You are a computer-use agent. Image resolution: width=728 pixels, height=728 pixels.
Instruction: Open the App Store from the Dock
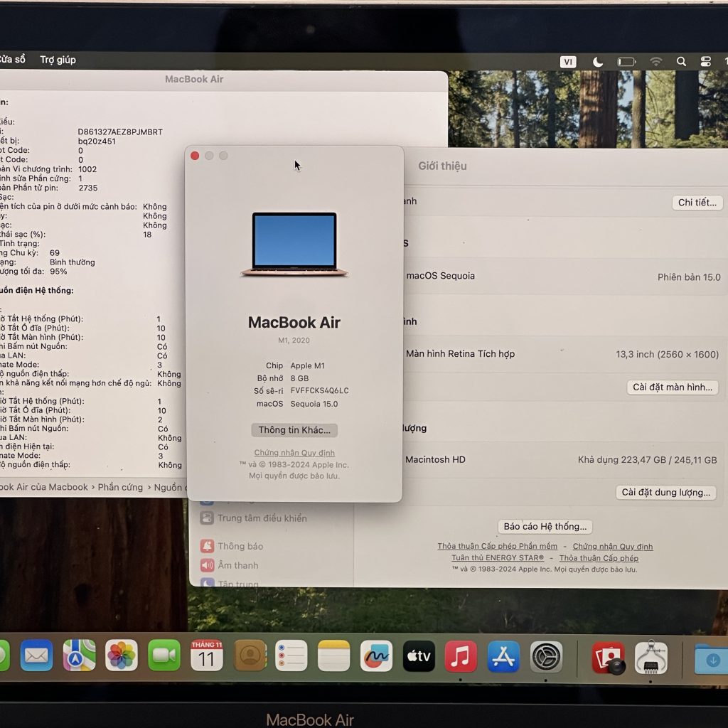coord(503,656)
